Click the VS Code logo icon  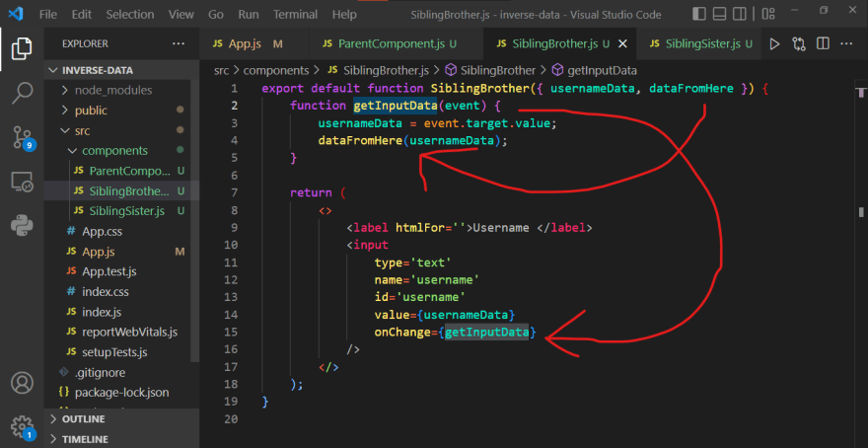(15, 14)
